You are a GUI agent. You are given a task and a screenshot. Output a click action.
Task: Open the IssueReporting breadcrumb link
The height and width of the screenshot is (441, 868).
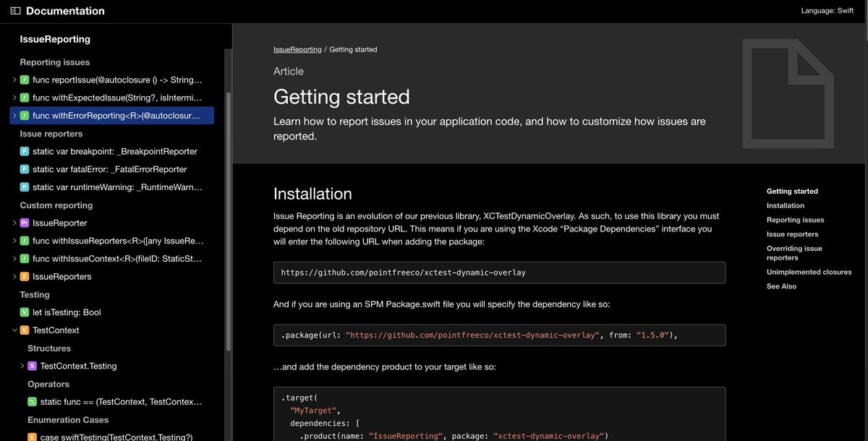click(x=297, y=49)
